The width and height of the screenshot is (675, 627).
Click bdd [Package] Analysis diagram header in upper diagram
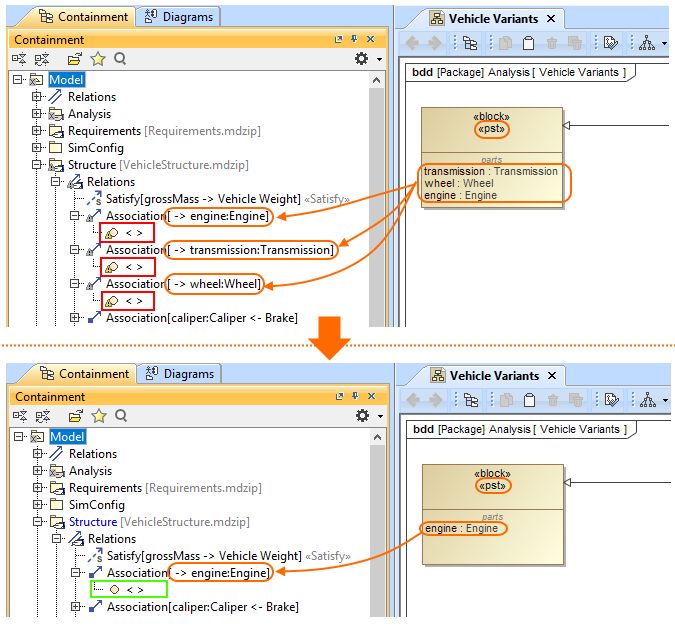[x=519, y=72]
